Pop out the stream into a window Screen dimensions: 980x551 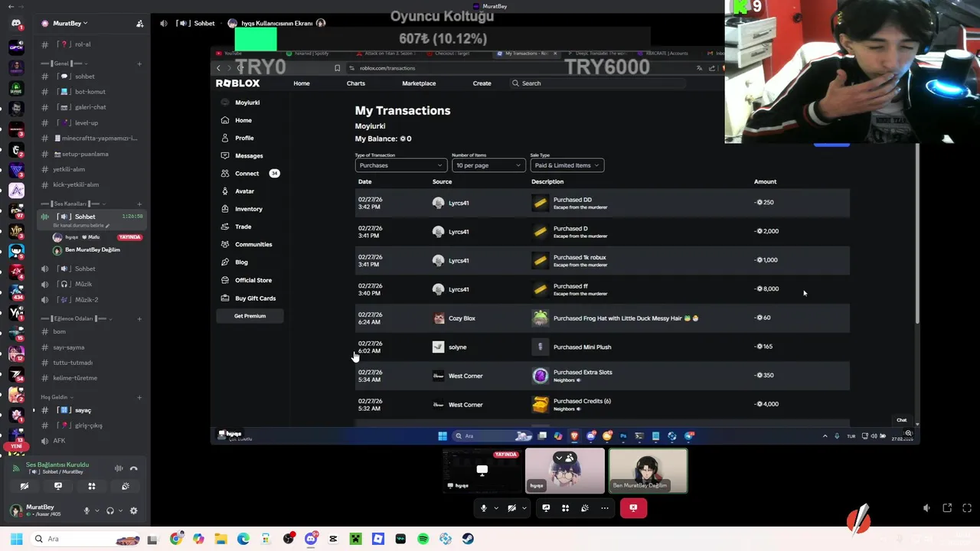coord(947,508)
